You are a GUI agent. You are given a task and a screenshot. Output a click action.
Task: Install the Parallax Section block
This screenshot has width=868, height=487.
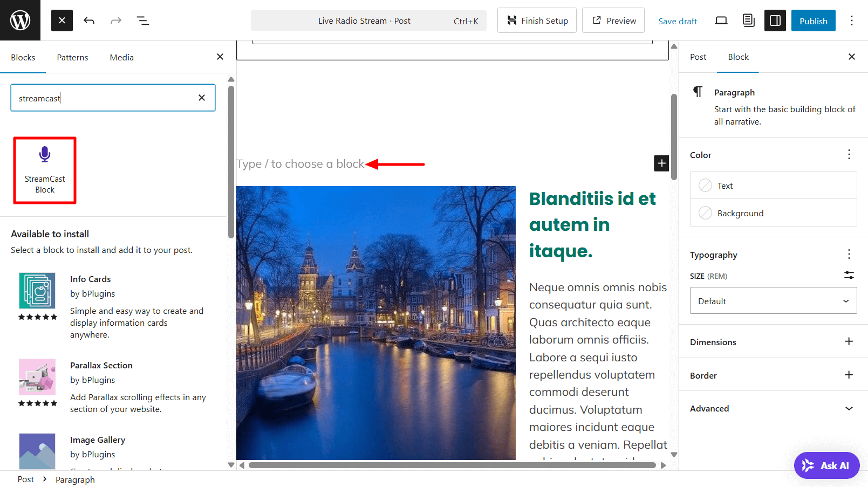[113, 386]
